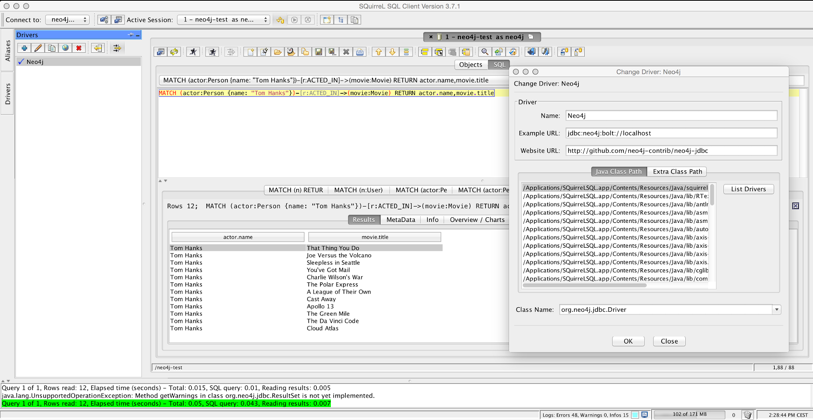
Task: Click the Website URL input field
Action: [x=671, y=151]
